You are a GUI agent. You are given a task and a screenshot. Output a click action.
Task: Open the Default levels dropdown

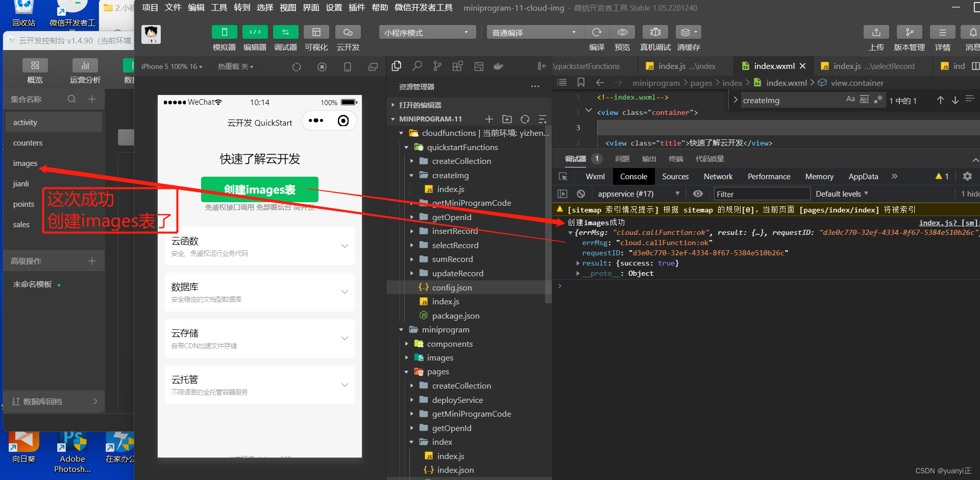(x=842, y=194)
